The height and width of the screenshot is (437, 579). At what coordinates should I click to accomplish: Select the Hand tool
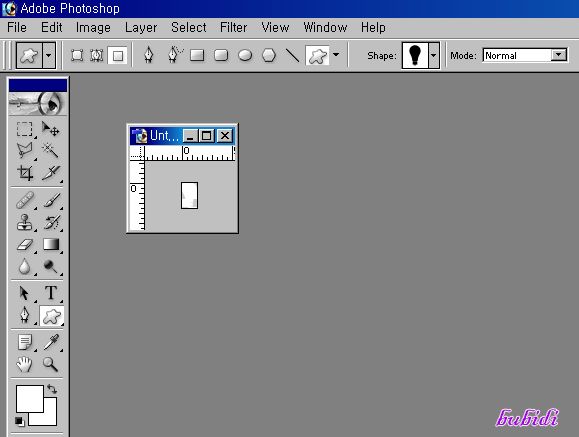point(24,364)
